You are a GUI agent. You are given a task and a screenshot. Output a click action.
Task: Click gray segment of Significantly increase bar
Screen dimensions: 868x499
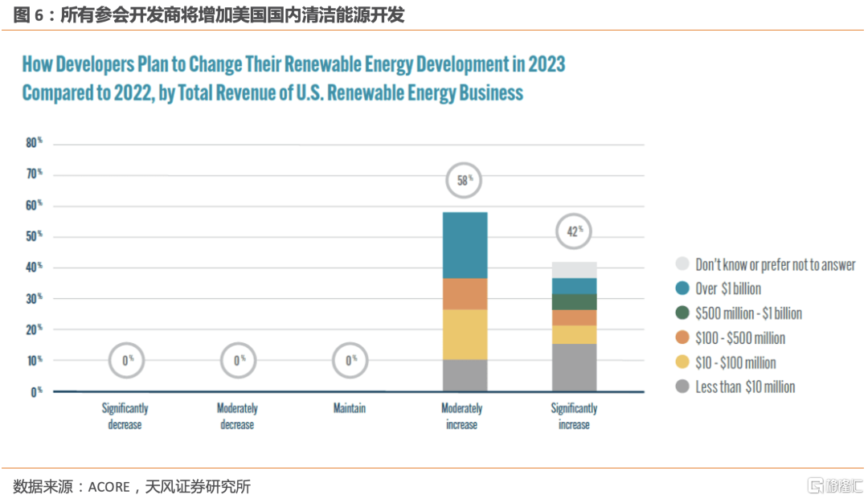[574, 367]
